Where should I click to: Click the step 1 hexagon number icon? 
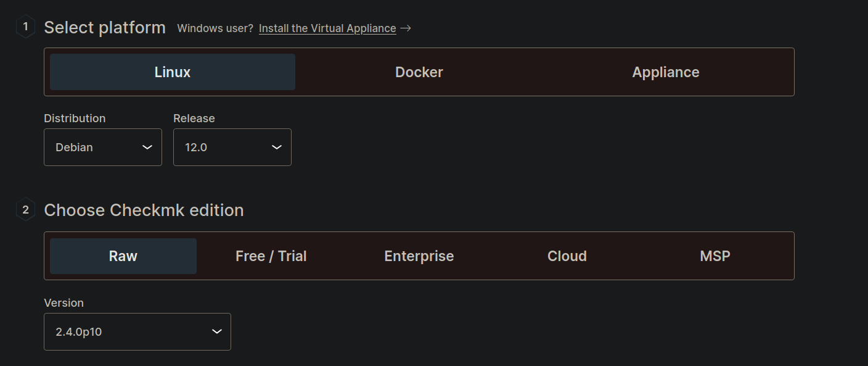tap(25, 27)
